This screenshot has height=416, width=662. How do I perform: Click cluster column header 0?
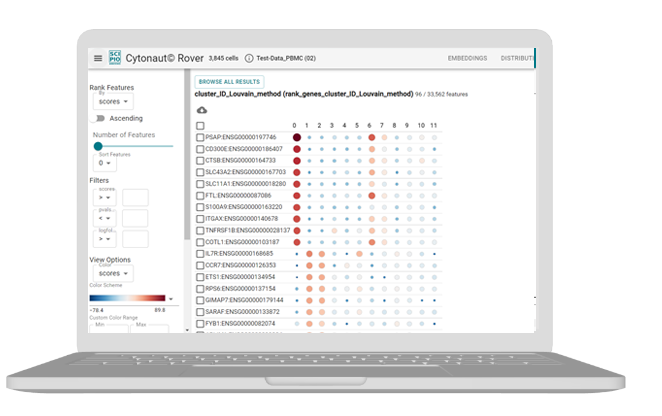click(294, 125)
